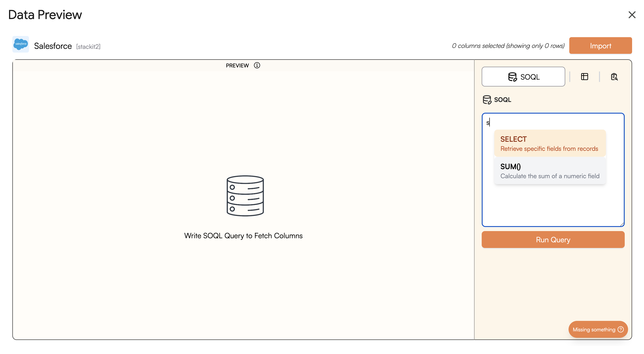Switch to the table view icon tab
Screen dimensions: 644x354
tap(584, 76)
